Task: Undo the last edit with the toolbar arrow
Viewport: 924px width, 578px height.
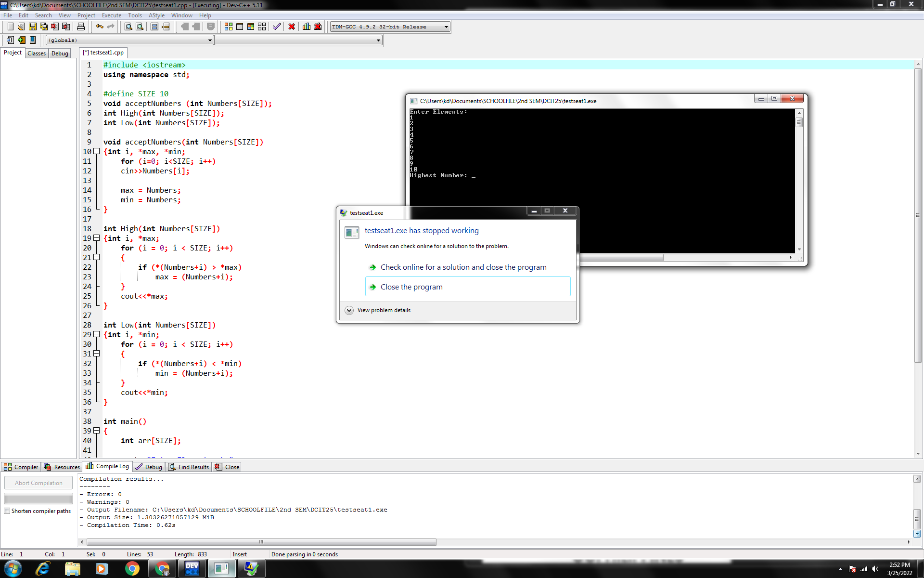Action: tap(100, 26)
